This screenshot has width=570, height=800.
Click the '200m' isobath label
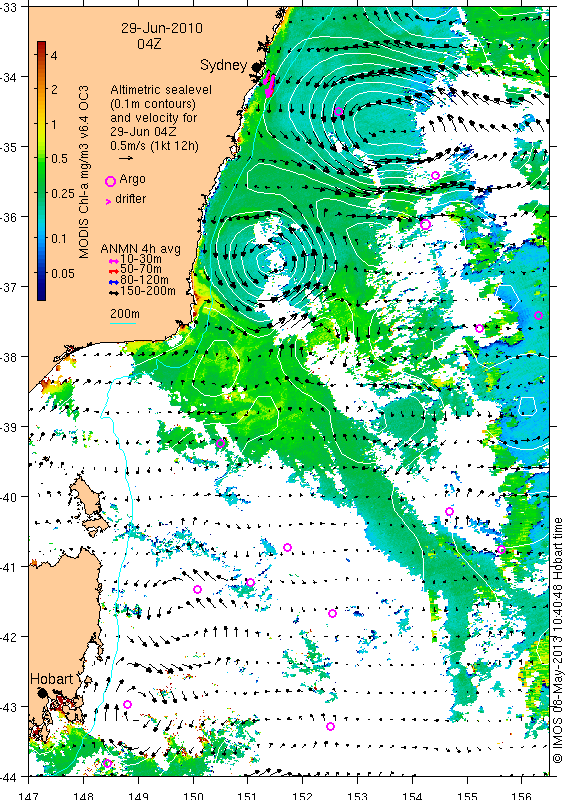(125, 314)
